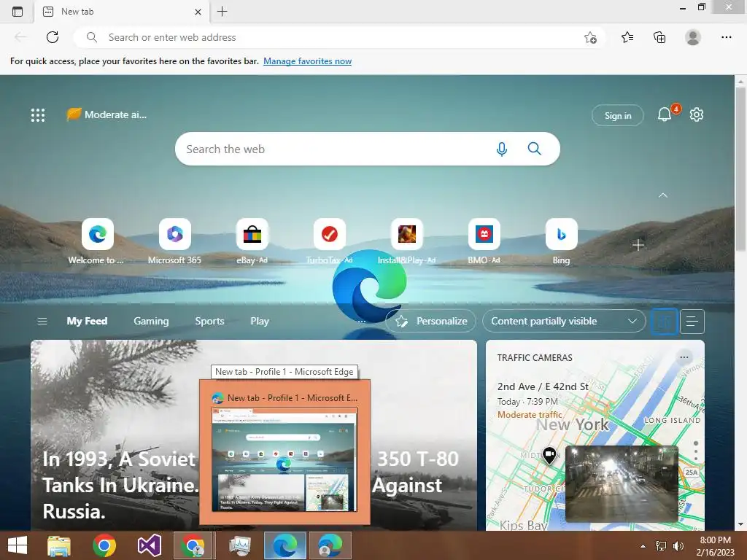The image size is (747, 560).
Task: Click Personalize feed button
Action: tap(430, 321)
